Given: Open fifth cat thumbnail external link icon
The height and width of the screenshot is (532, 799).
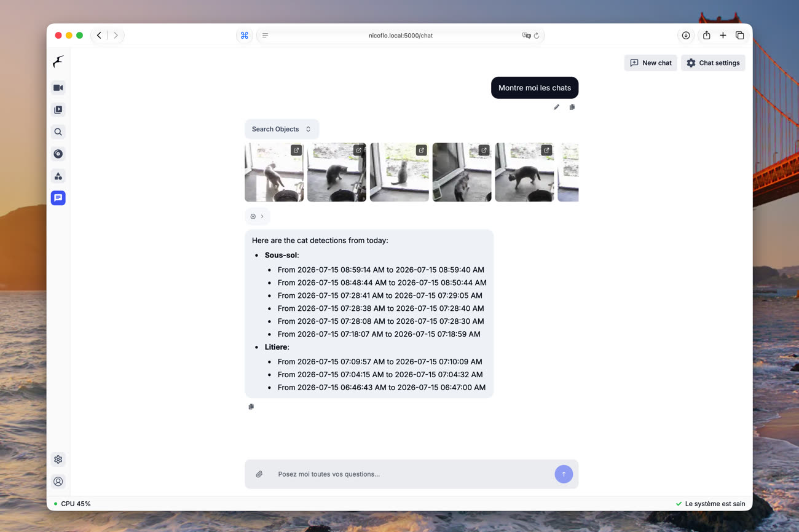Looking at the screenshot, I should click(x=546, y=150).
